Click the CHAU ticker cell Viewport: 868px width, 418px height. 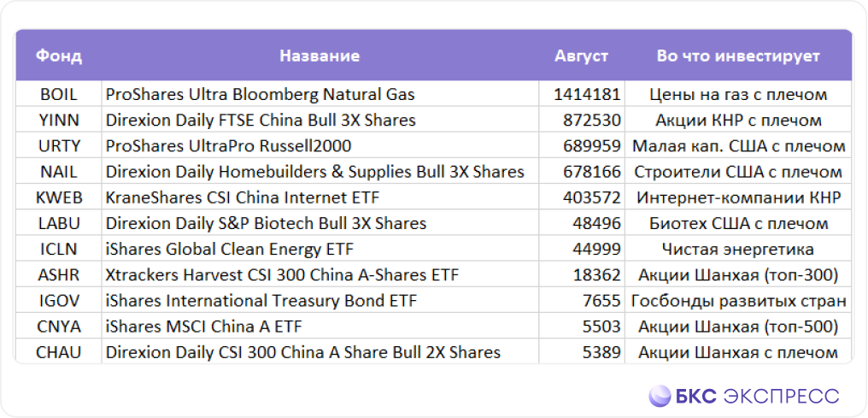tap(59, 352)
